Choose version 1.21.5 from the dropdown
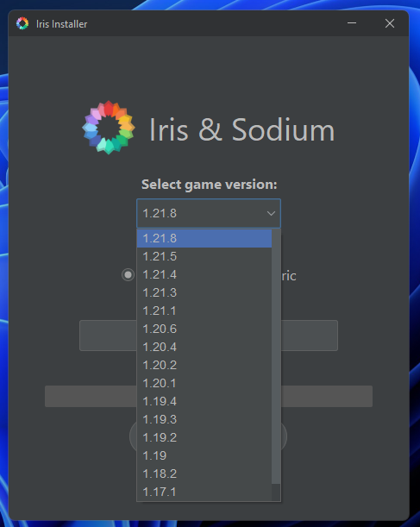This screenshot has height=527, width=420. click(204, 256)
